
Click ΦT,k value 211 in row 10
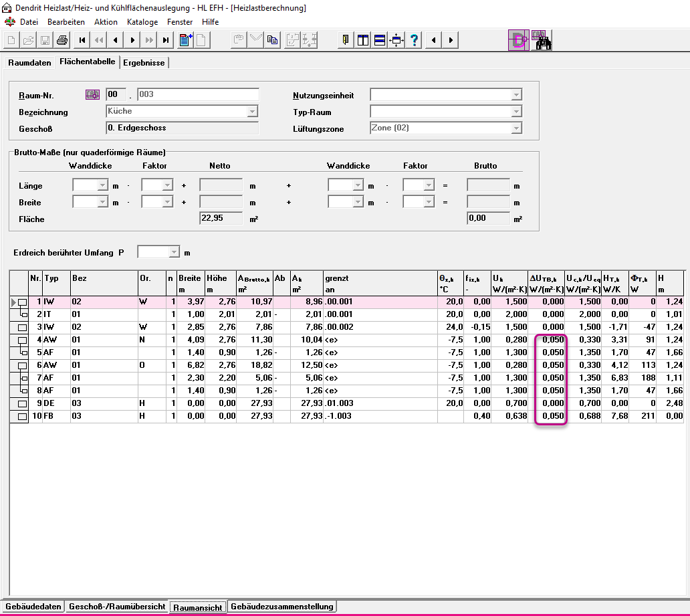pos(643,416)
